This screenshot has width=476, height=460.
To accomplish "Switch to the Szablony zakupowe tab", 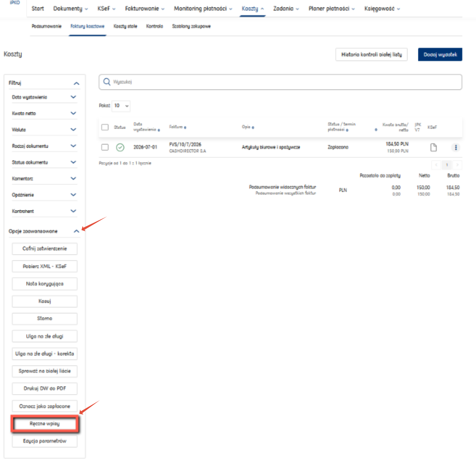I will point(191,26).
